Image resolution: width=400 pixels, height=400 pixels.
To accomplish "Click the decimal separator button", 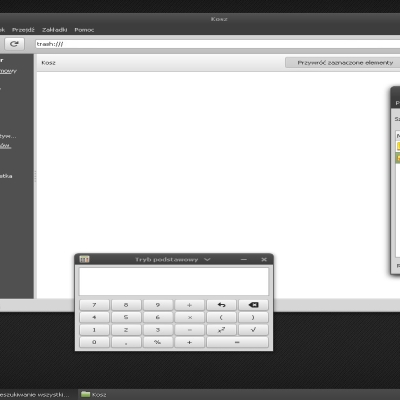I will tap(126, 342).
